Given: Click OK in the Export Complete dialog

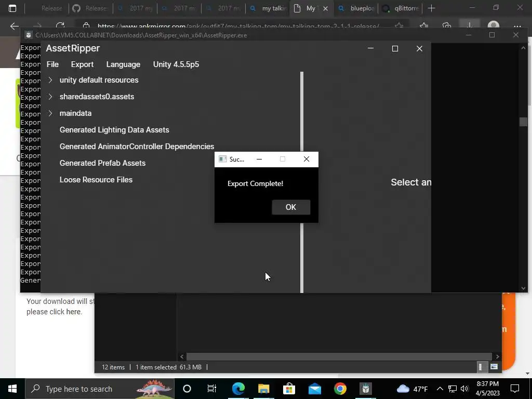Looking at the screenshot, I should (x=291, y=207).
